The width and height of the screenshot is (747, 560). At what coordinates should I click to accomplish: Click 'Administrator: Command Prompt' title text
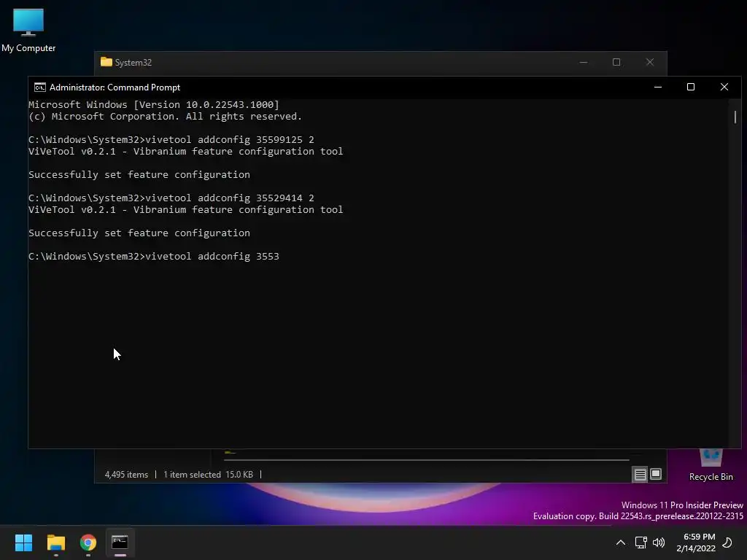click(x=115, y=87)
